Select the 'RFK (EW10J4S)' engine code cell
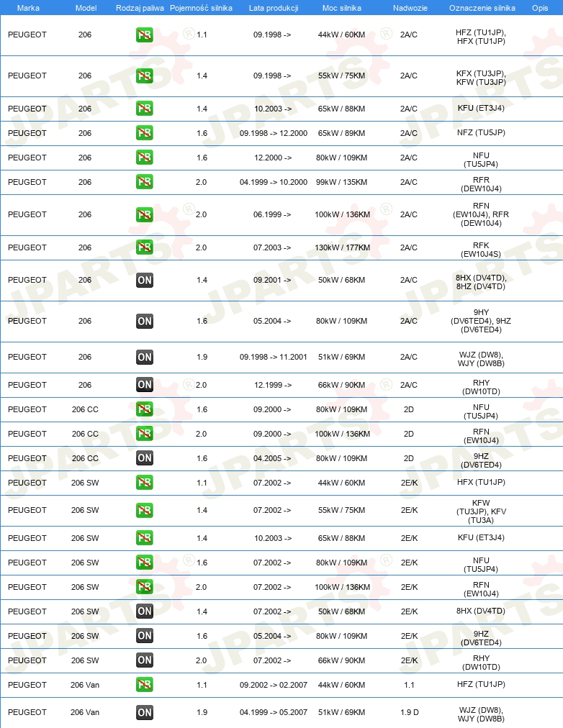The width and height of the screenshot is (563, 728). [x=481, y=250]
